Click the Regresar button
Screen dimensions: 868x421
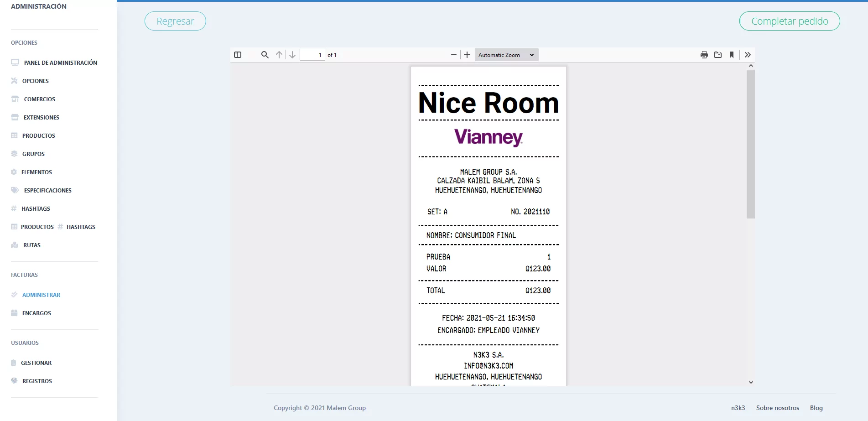click(x=175, y=21)
